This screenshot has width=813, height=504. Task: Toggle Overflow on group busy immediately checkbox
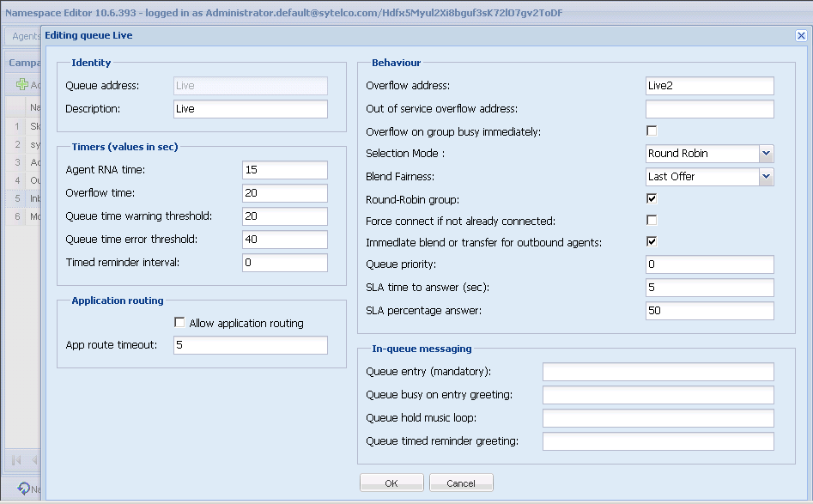click(652, 131)
